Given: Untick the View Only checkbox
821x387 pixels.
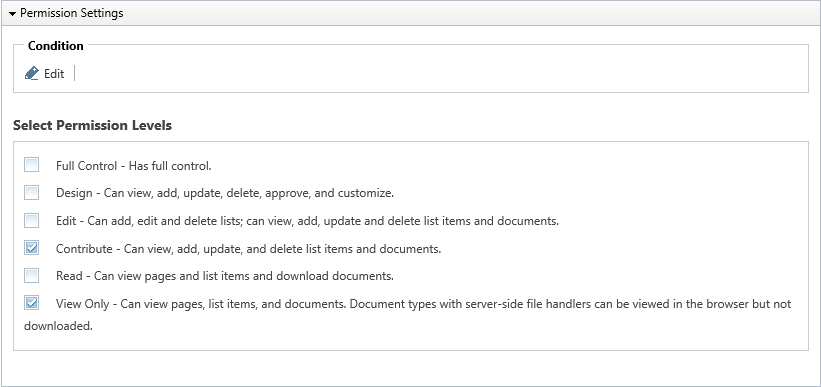Looking at the screenshot, I should pyautogui.click(x=31, y=303).
